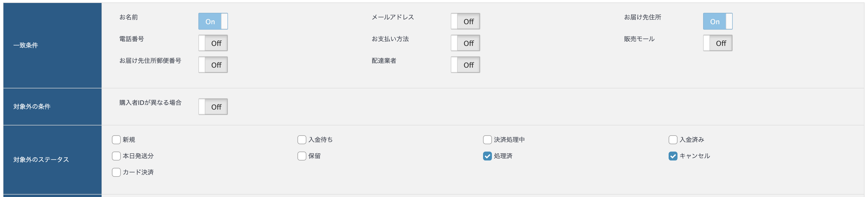868x197 pixels.
Task: Turn on お届け先住所郵便番号 toggle
Action: pos(213,65)
